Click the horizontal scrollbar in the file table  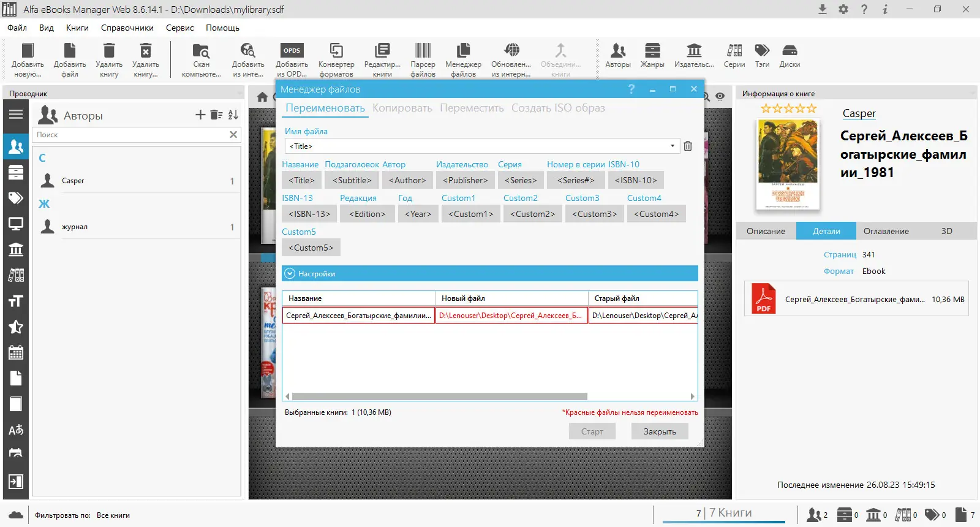coord(440,396)
